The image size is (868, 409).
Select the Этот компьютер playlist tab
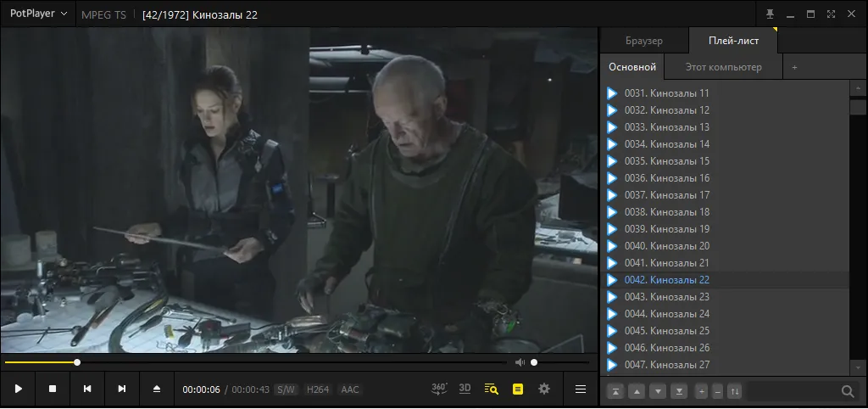(x=724, y=67)
